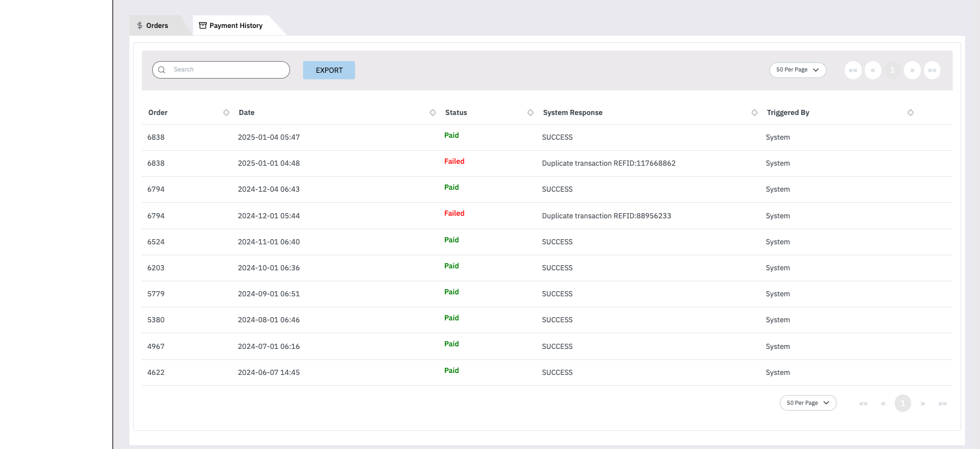Click the magnifier icon in search box

click(x=161, y=70)
